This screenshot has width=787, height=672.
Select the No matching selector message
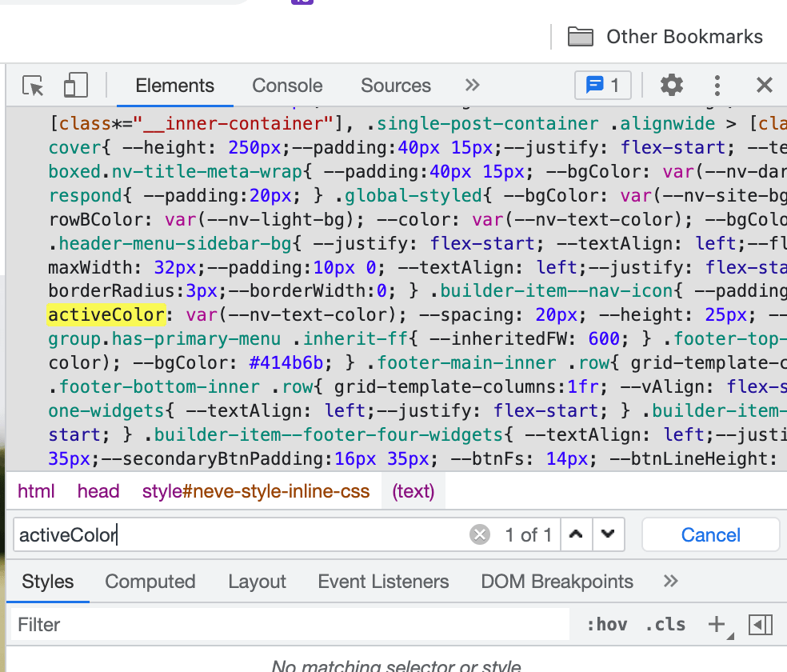click(x=397, y=666)
